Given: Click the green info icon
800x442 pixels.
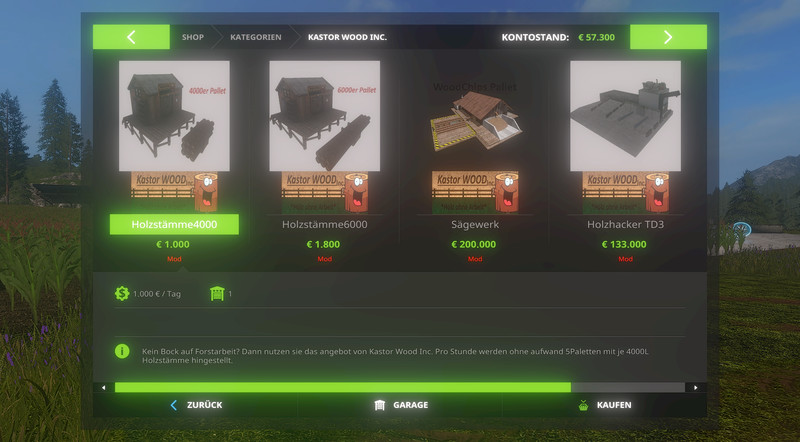Looking at the screenshot, I should tap(122, 351).
